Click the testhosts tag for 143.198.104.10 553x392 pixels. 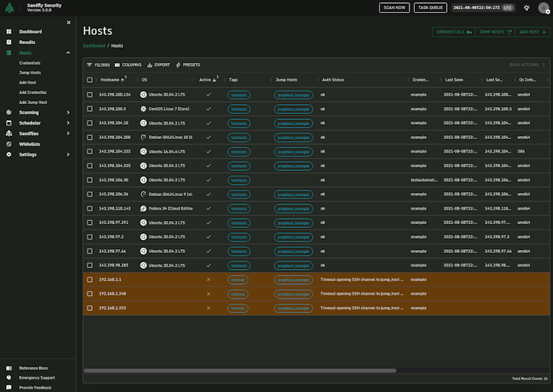click(x=239, y=124)
